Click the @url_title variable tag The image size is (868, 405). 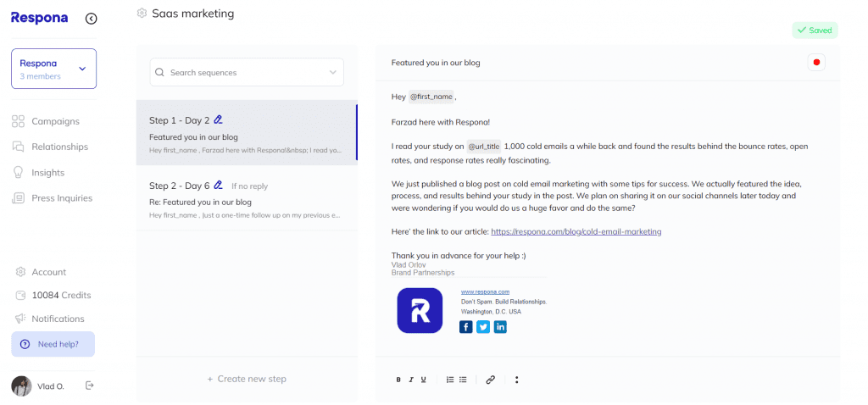tap(484, 147)
